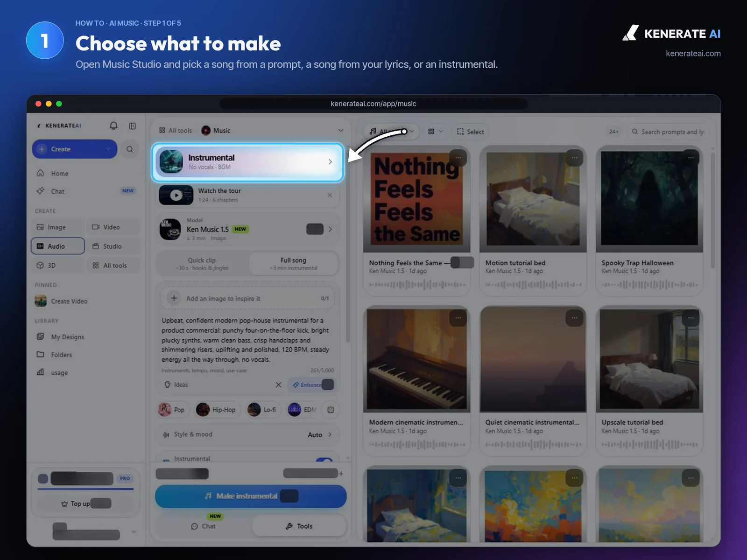Expand the Create button dropdown arrow
Screen dimensions: 747x560
pyautogui.click(x=108, y=149)
